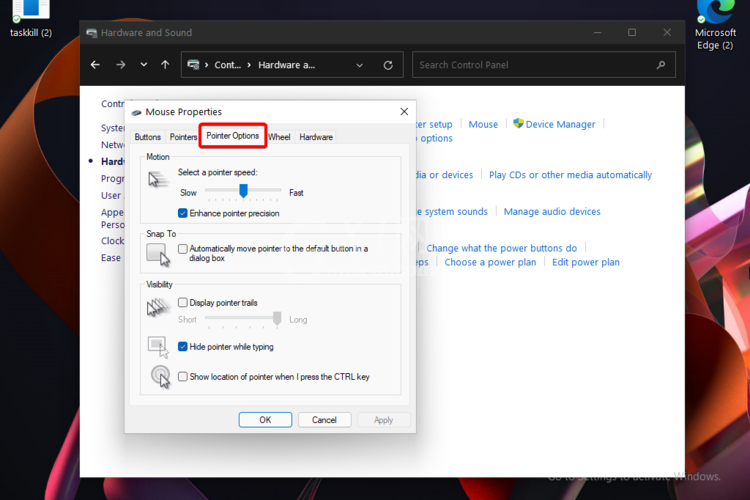Image resolution: width=750 pixels, height=500 pixels.
Task: Open the taskkill (2) desktop shortcut
Action: (x=31, y=18)
